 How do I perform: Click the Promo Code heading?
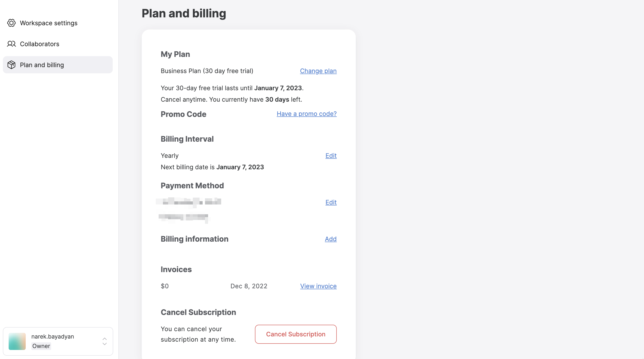[x=184, y=114]
